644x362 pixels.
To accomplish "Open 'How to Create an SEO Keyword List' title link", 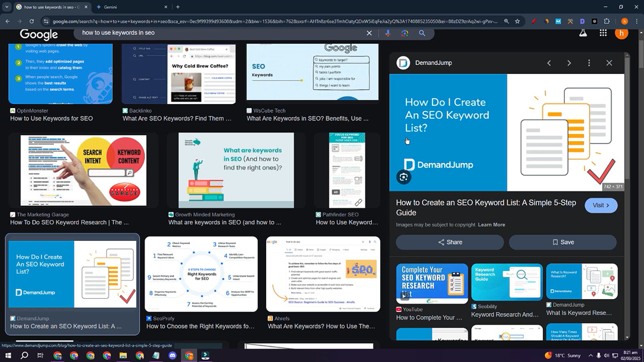I will point(486,207).
